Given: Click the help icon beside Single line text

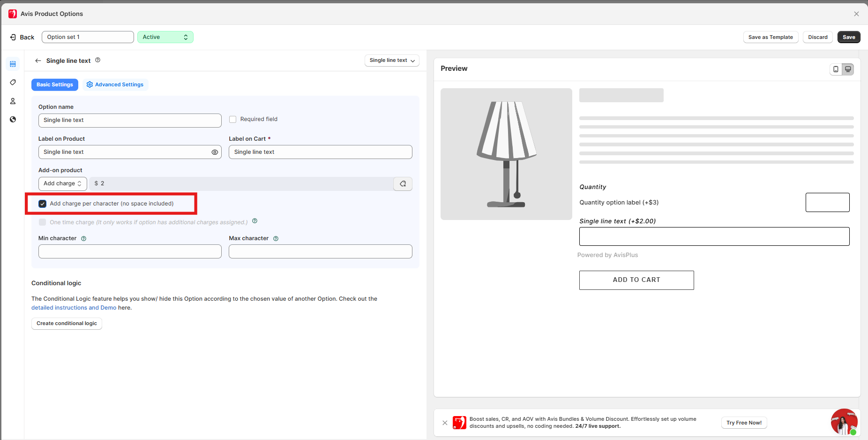Looking at the screenshot, I should click(97, 60).
